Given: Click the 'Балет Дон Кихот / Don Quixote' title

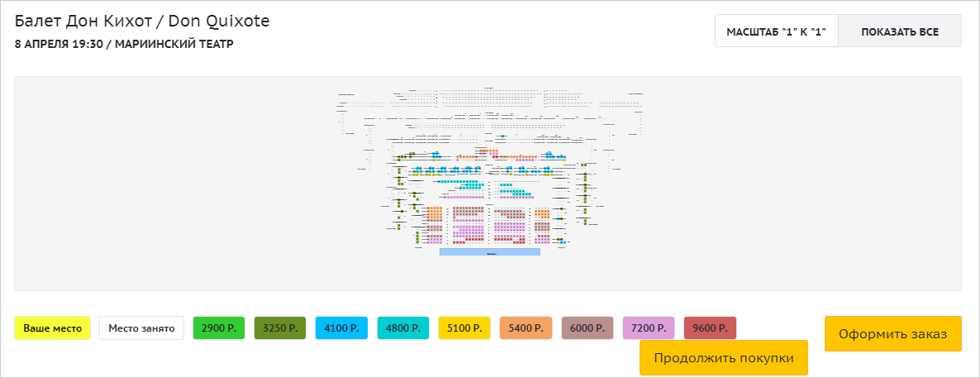Looking at the screenshot, I should point(142,21).
